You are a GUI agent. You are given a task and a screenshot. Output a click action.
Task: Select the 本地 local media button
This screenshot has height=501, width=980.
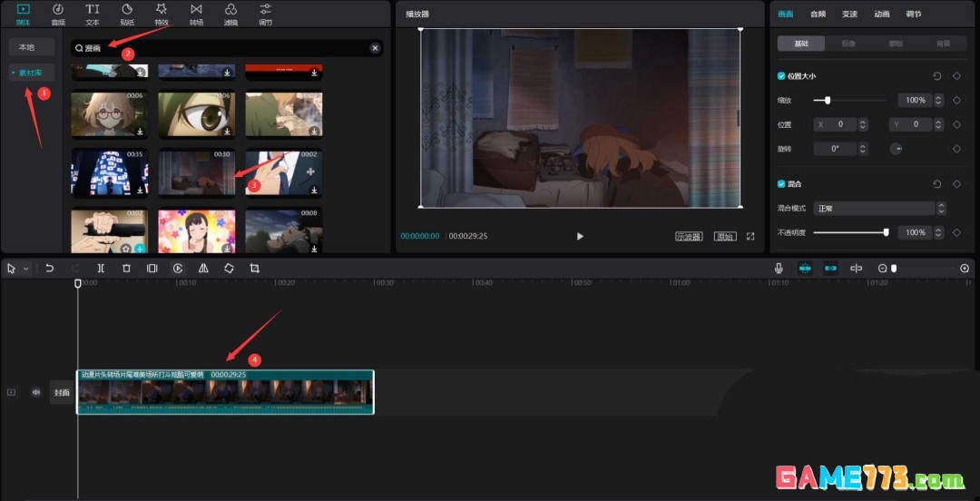coord(31,47)
